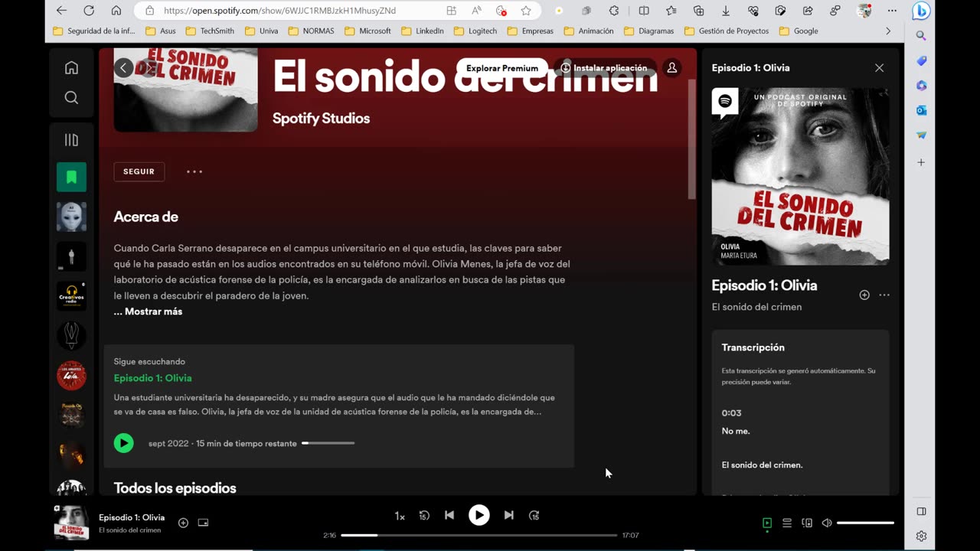The image size is (980, 551).
Task: Open the Microsoft bookmarks folder
Action: click(x=367, y=31)
